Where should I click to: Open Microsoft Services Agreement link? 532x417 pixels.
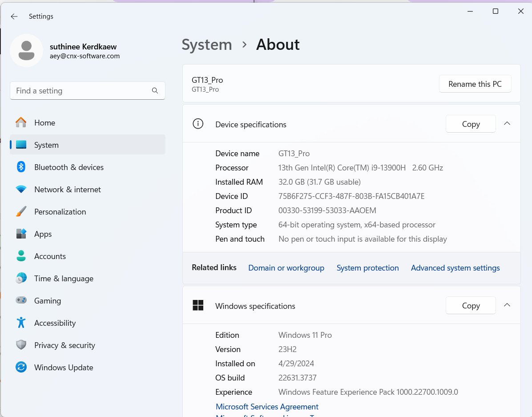(267, 406)
